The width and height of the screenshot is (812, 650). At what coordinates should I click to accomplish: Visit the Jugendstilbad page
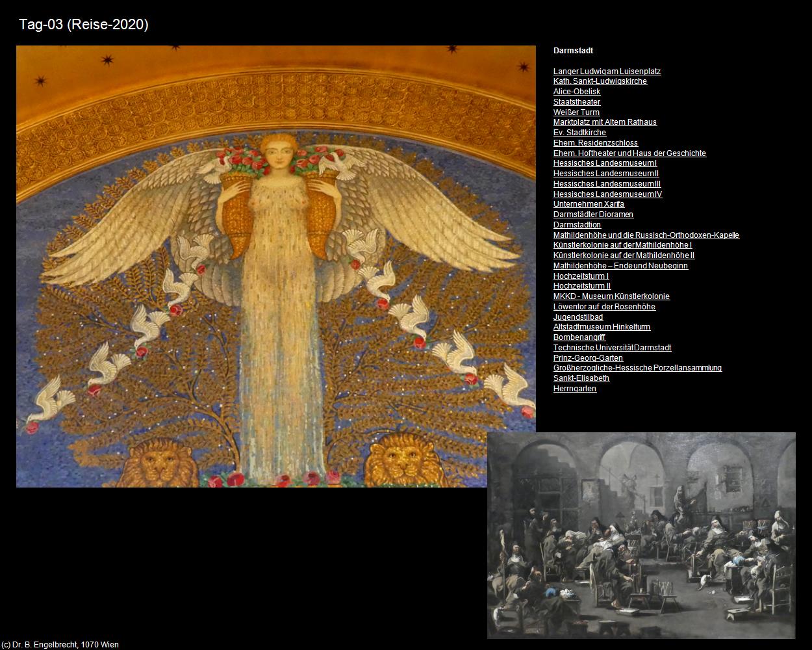pyautogui.click(x=578, y=317)
